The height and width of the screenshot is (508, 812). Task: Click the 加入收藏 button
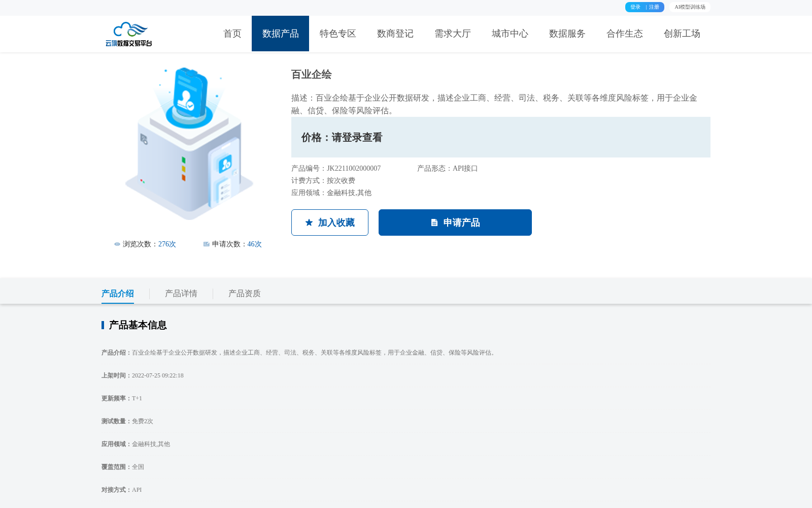330,223
